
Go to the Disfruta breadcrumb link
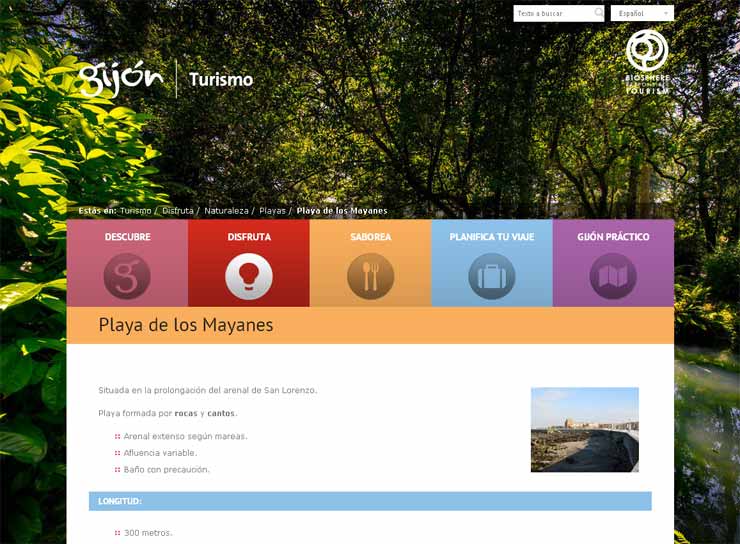coord(177,211)
